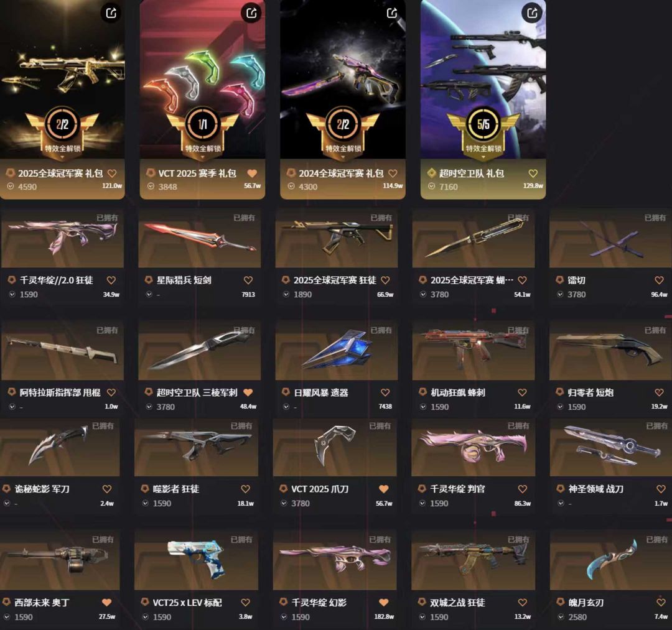
Task: Expand 特效全解锁 badge on 超时空卫队 bundle
Action: 483,149
